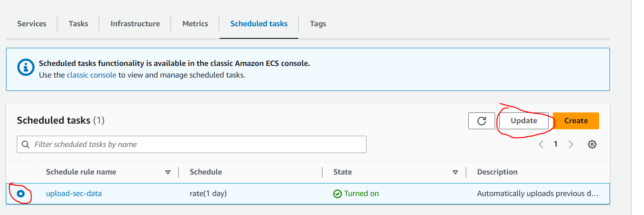Screen dimensions: 644x215
Task: Sort by State column arrow
Action: click(455, 172)
